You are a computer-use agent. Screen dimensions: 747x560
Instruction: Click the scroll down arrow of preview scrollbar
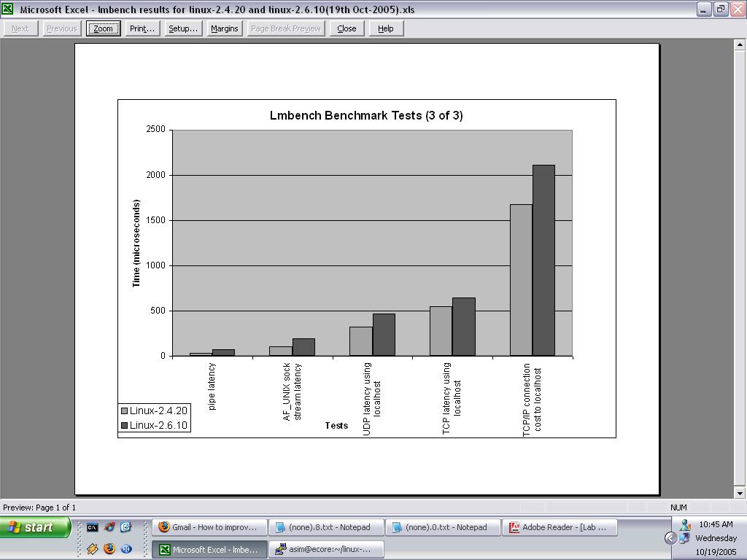click(x=740, y=493)
